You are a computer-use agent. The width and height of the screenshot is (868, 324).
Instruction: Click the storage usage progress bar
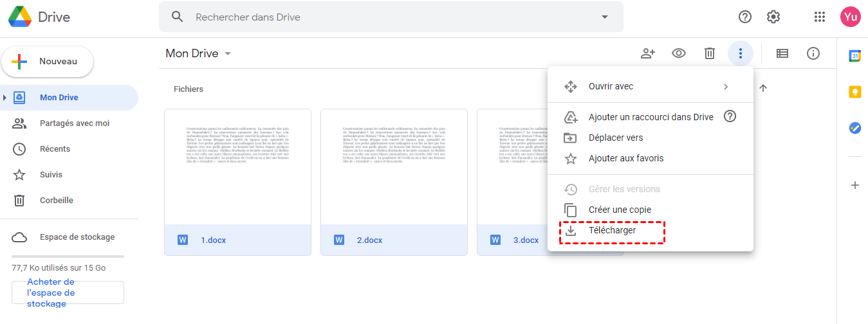pyautogui.click(x=68, y=256)
